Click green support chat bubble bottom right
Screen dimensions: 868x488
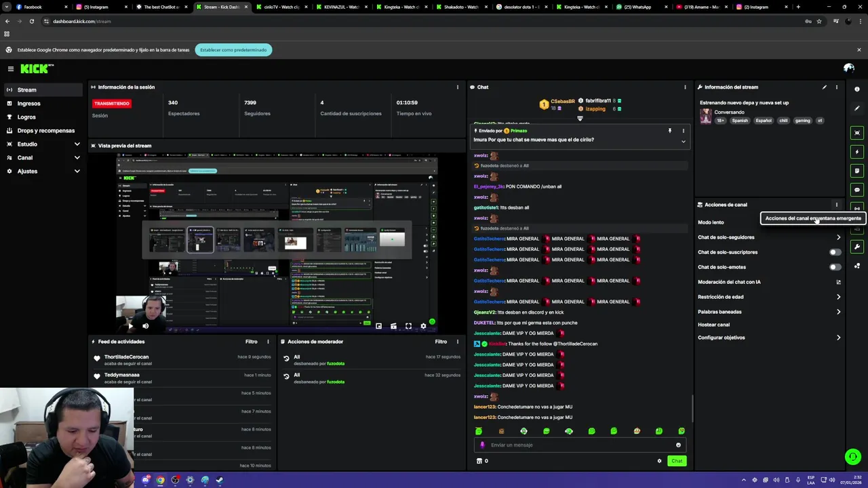(853, 457)
